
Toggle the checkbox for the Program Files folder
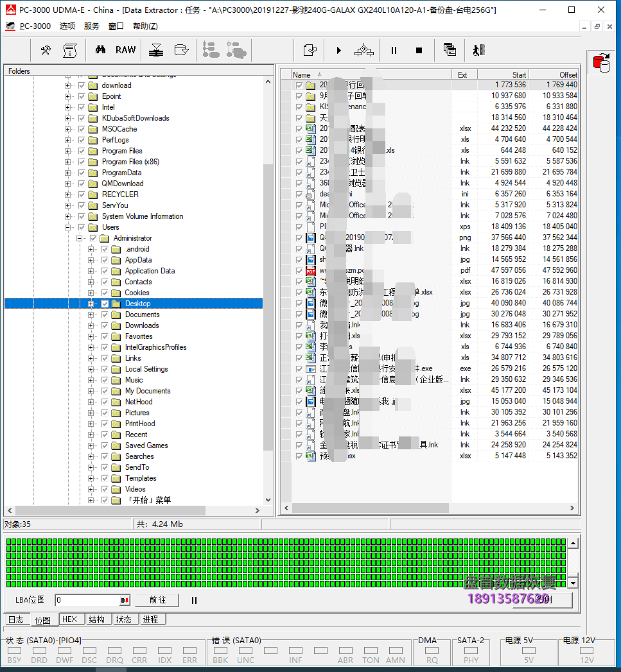click(82, 151)
